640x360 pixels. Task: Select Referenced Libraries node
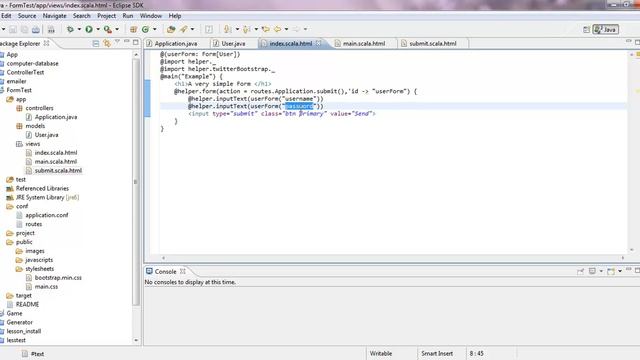point(42,189)
